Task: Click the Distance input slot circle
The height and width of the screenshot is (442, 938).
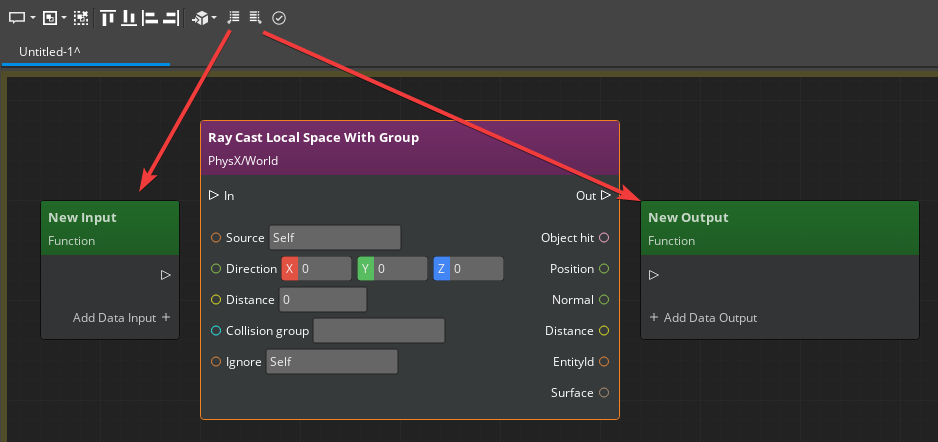Action: pyautogui.click(x=216, y=300)
